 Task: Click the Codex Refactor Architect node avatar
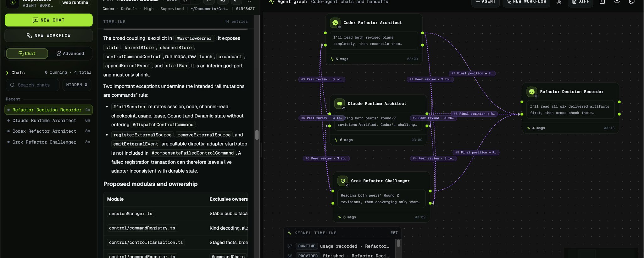[x=335, y=23]
